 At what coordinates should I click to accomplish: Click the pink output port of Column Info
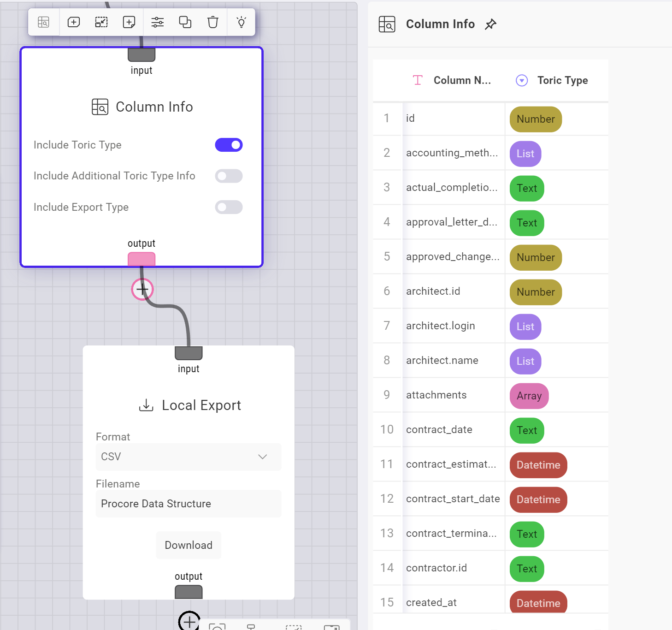pyautogui.click(x=141, y=259)
